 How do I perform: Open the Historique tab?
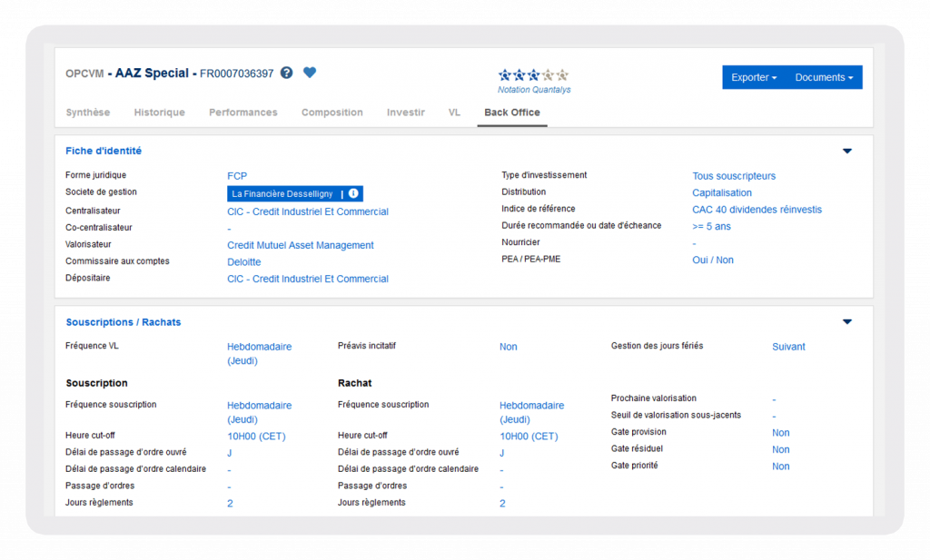[159, 113]
